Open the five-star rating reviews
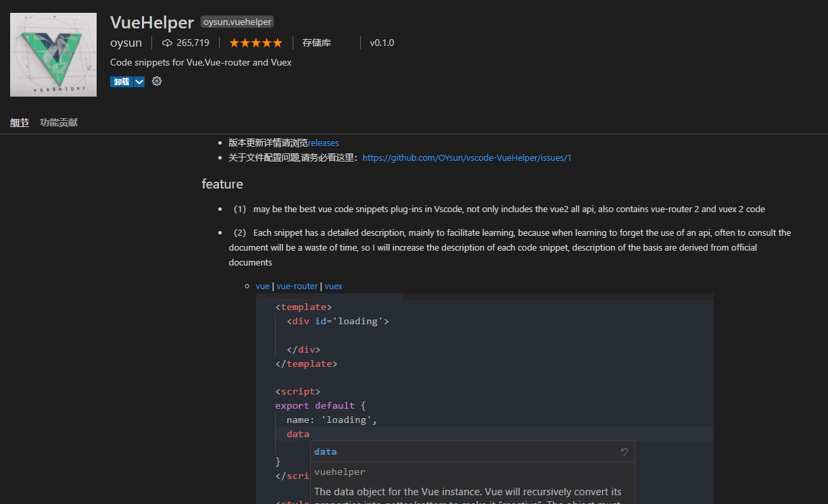Image resolution: width=828 pixels, height=504 pixels. (x=255, y=43)
